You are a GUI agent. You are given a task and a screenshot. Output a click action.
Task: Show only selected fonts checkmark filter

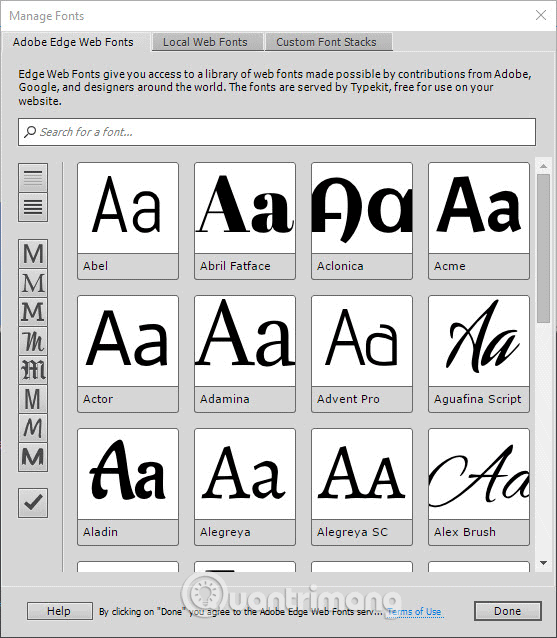pos(33,503)
